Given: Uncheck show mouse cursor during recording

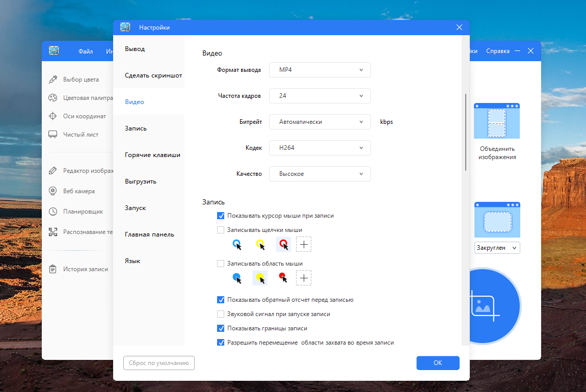Looking at the screenshot, I should [x=221, y=216].
